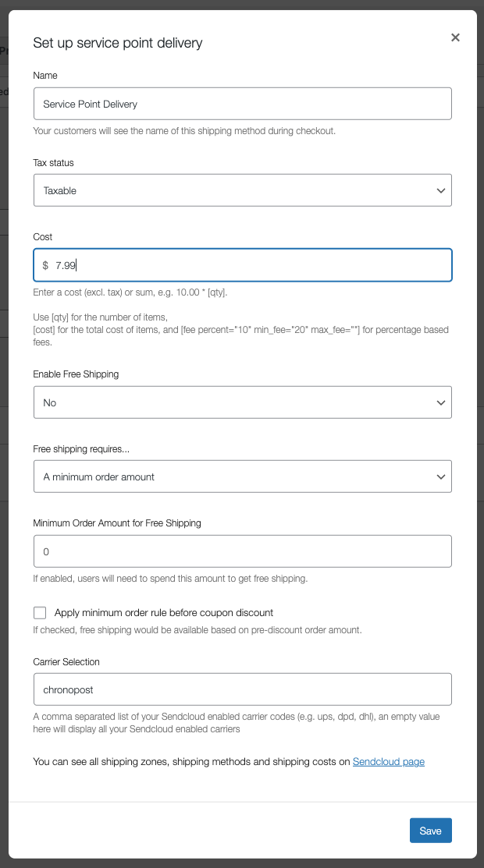Open the Enable Free Shipping dropdown
The width and height of the screenshot is (484, 868).
pyautogui.click(x=242, y=402)
